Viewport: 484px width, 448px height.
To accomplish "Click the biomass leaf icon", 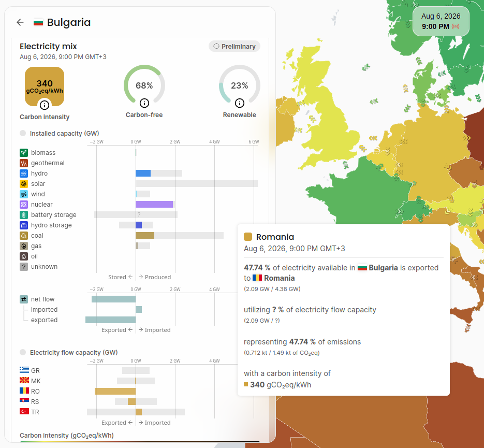I will (24, 152).
